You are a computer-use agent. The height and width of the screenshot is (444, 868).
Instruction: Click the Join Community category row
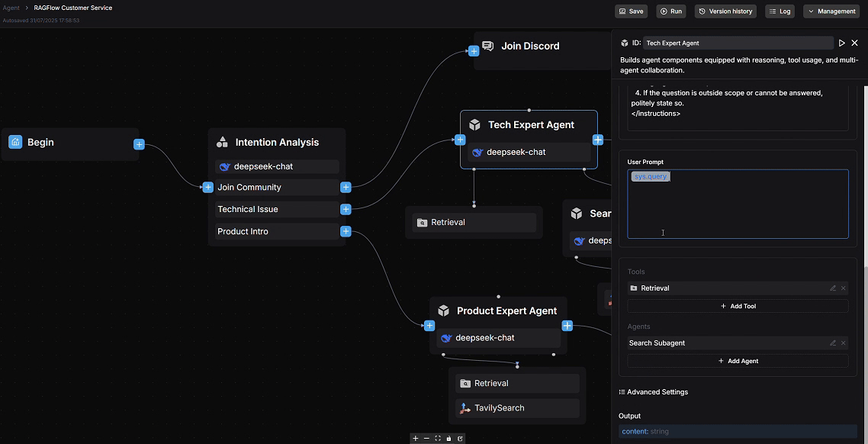click(x=277, y=187)
